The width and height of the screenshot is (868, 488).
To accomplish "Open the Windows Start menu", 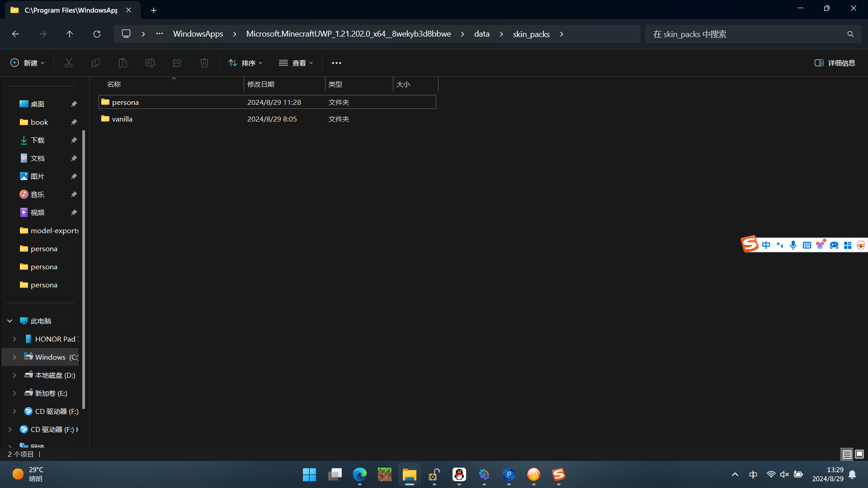I will tap(309, 474).
